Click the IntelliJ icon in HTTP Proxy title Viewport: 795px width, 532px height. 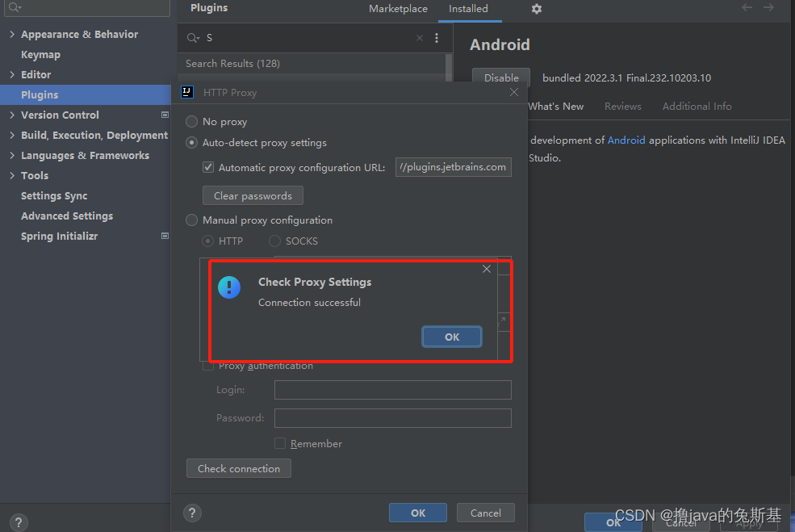(187, 92)
